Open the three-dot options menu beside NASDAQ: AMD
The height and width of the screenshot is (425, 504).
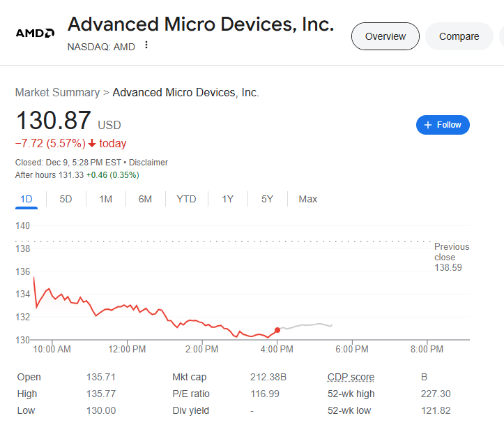click(146, 45)
